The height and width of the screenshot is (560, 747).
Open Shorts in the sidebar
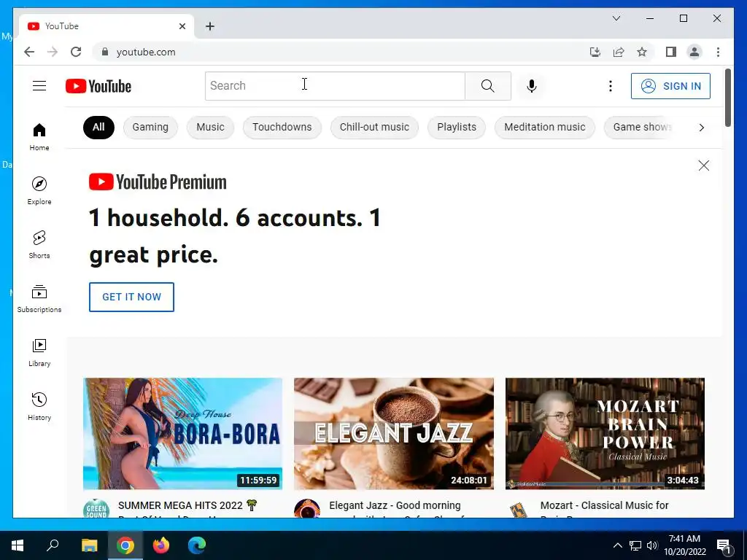[39, 245]
